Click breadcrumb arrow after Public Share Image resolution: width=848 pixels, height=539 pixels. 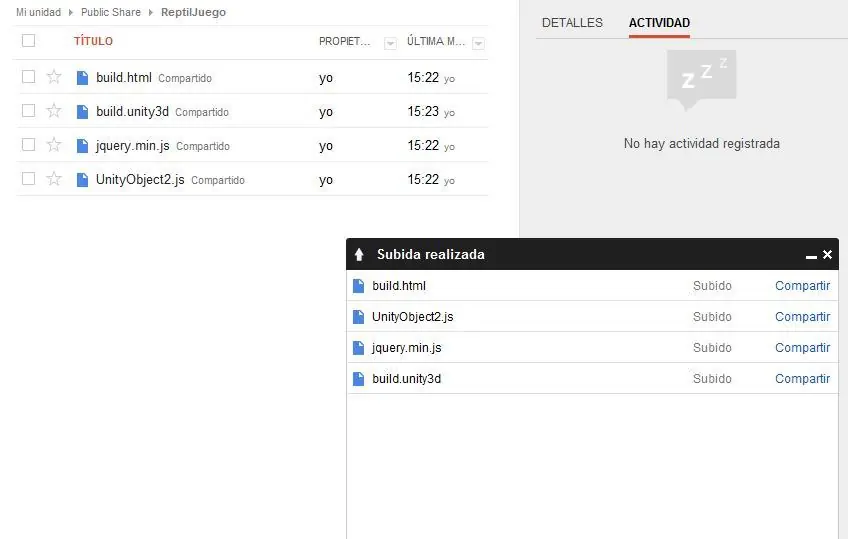[x=150, y=12]
